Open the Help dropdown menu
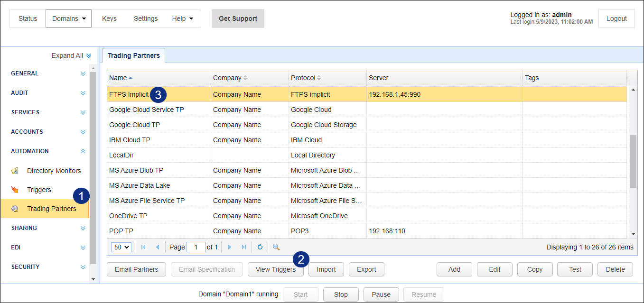Image resolution: width=644 pixels, height=303 pixels. click(183, 18)
